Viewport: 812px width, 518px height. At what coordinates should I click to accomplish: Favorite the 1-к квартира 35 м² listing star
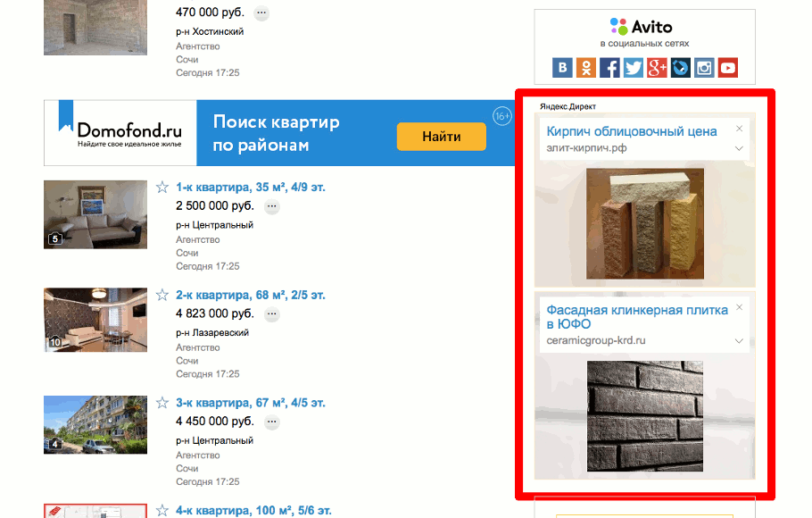162,188
